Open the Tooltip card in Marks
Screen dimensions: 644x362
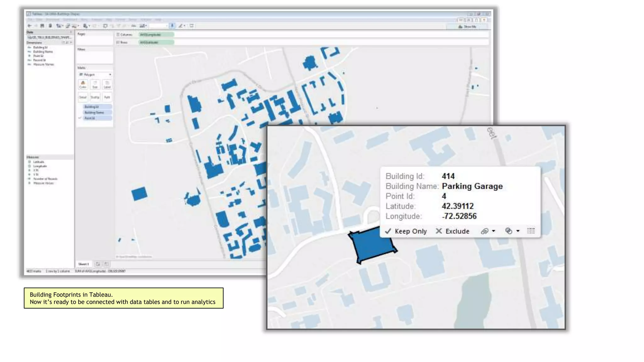point(95,97)
